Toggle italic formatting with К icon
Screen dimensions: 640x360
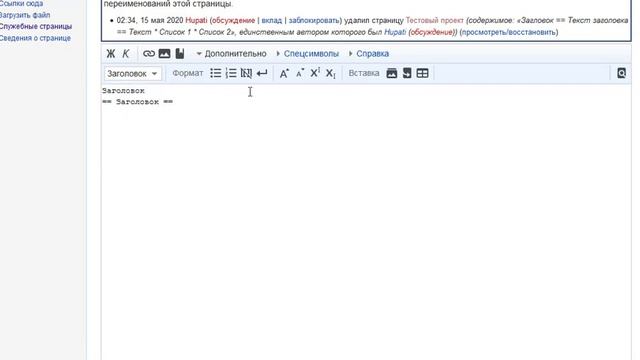126,53
